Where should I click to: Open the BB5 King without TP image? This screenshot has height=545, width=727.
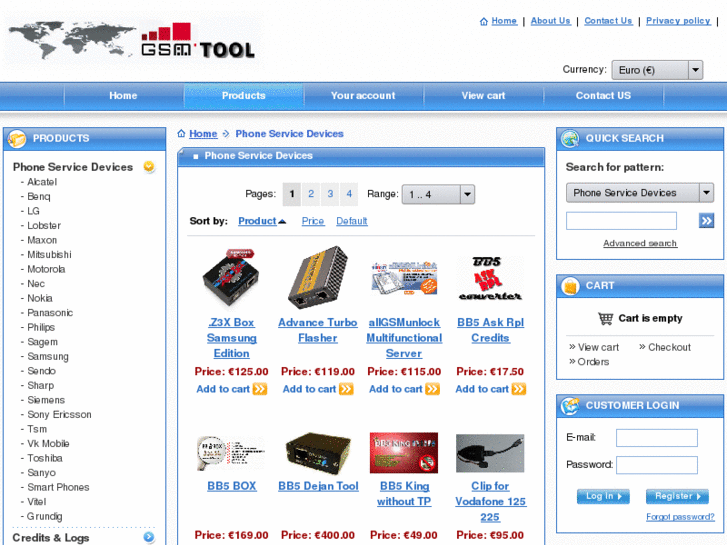404,453
